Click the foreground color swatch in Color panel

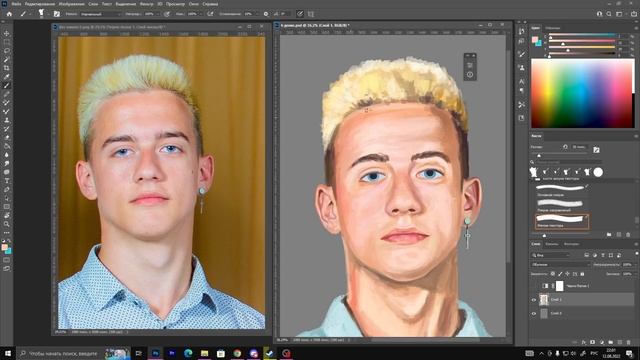(535, 39)
